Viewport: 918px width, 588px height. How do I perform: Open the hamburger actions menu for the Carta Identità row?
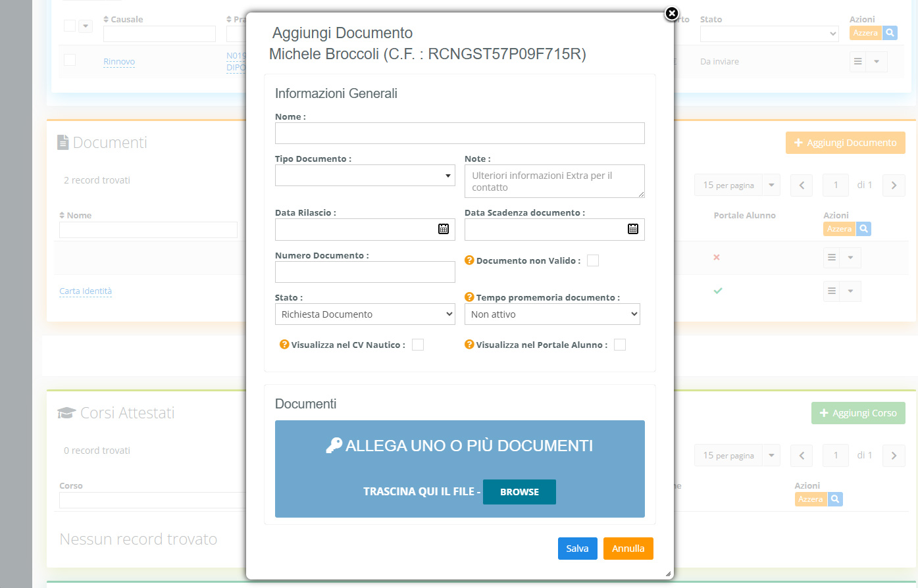point(832,291)
